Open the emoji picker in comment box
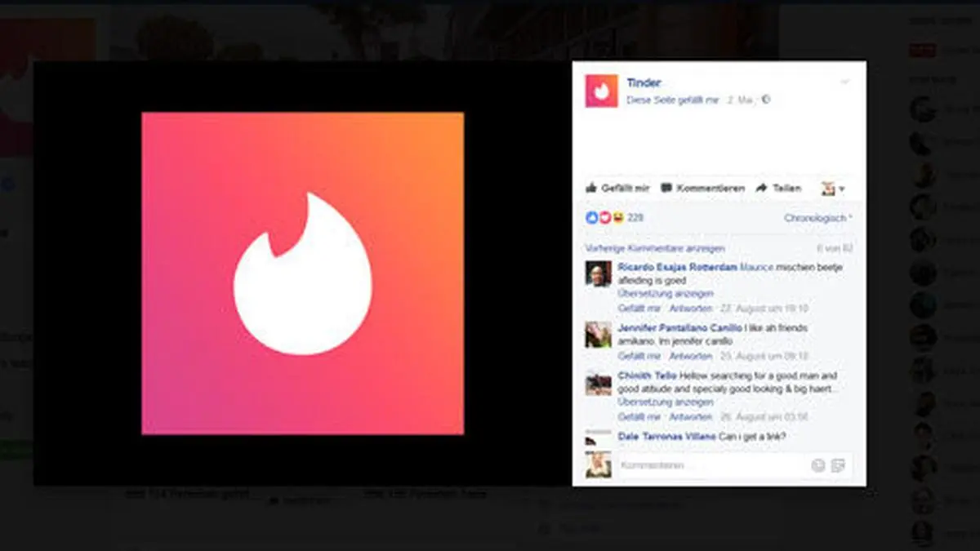 point(818,465)
